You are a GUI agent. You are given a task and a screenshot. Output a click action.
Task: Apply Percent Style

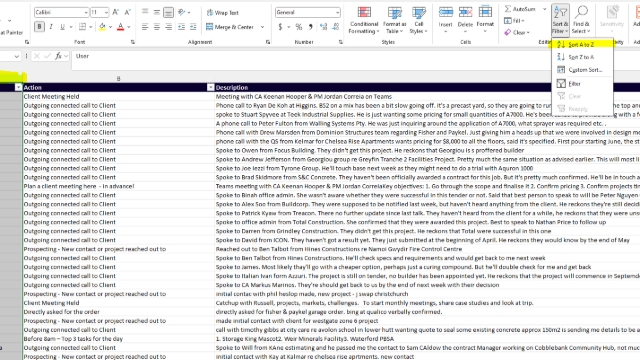click(299, 27)
